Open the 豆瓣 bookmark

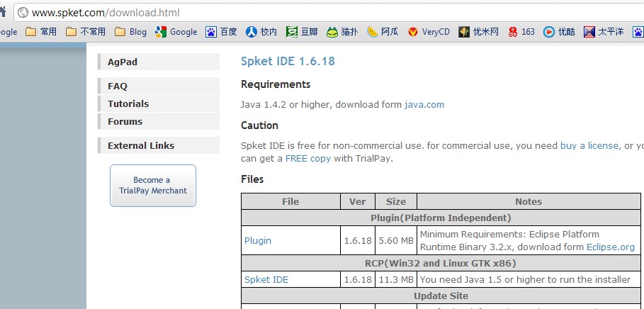coord(302,32)
